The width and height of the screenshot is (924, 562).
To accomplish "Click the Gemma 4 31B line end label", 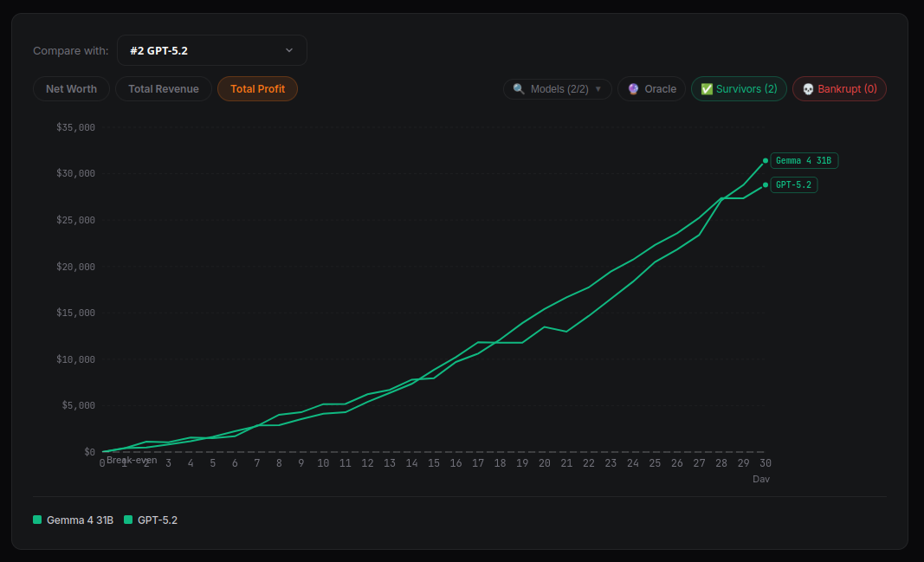I will [804, 161].
